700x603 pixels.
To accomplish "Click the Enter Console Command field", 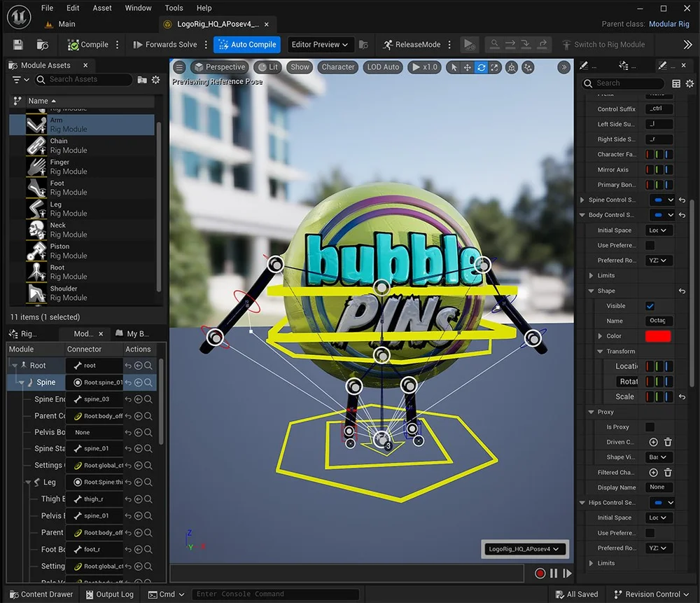I will (x=275, y=595).
